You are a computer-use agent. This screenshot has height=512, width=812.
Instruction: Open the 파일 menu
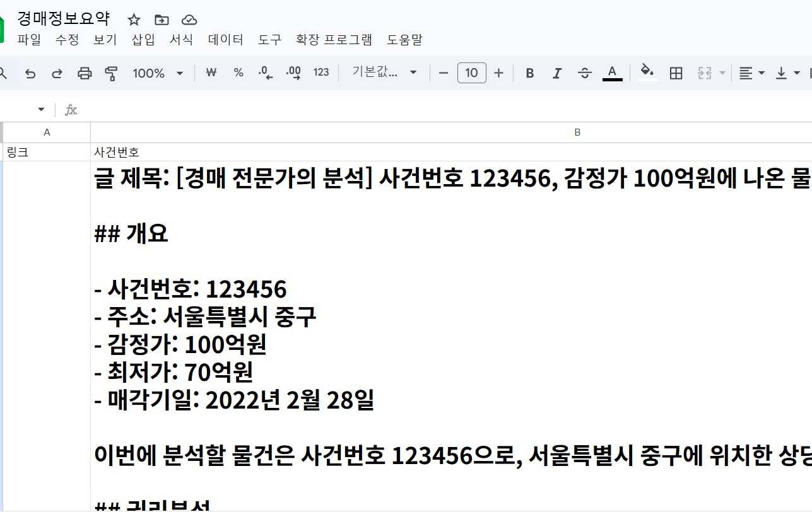click(29, 40)
